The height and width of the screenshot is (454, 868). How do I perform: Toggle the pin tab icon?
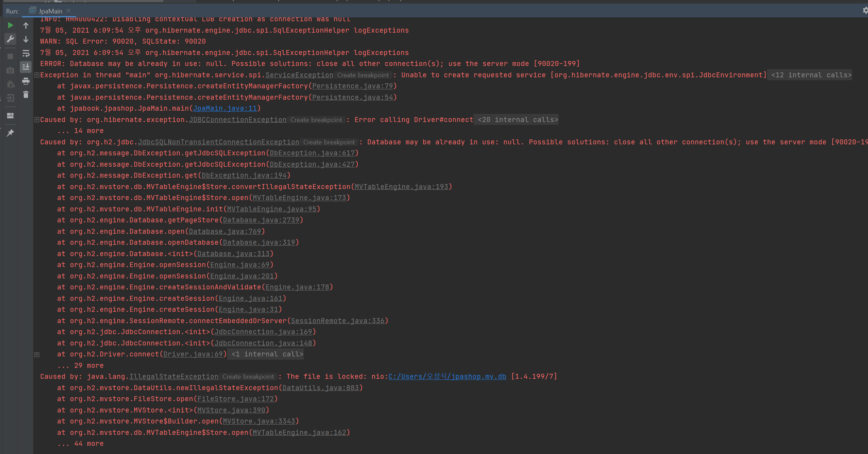coord(10,133)
